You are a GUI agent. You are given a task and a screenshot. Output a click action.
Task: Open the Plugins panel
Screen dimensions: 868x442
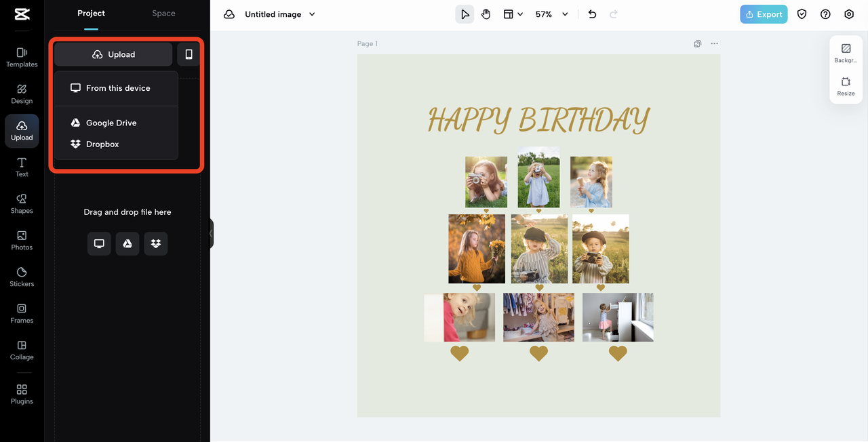pyautogui.click(x=22, y=395)
